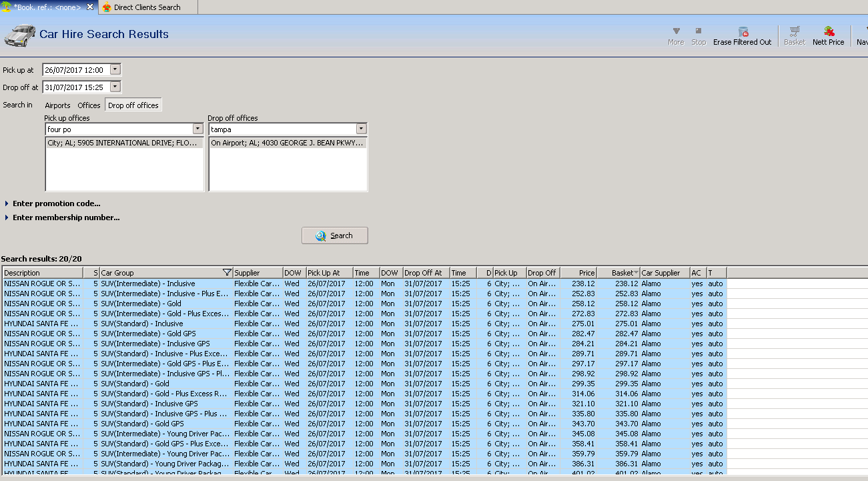Open the Drop off at date dropdown
Viewport: 868px width, 481px height.
point(115,87)
